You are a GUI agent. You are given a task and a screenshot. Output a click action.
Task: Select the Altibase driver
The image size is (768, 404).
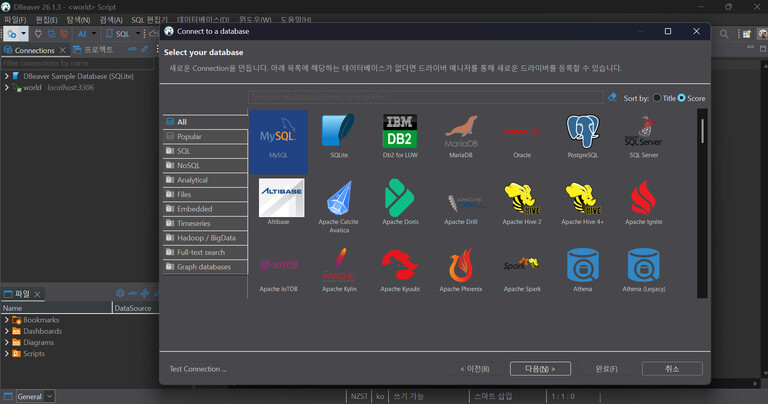[281, 202]
